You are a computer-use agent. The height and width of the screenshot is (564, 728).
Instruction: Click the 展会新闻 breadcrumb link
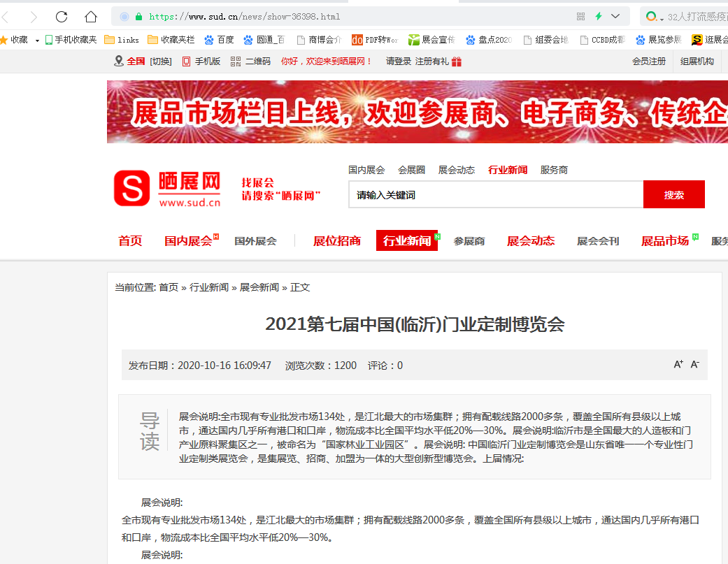259,287
